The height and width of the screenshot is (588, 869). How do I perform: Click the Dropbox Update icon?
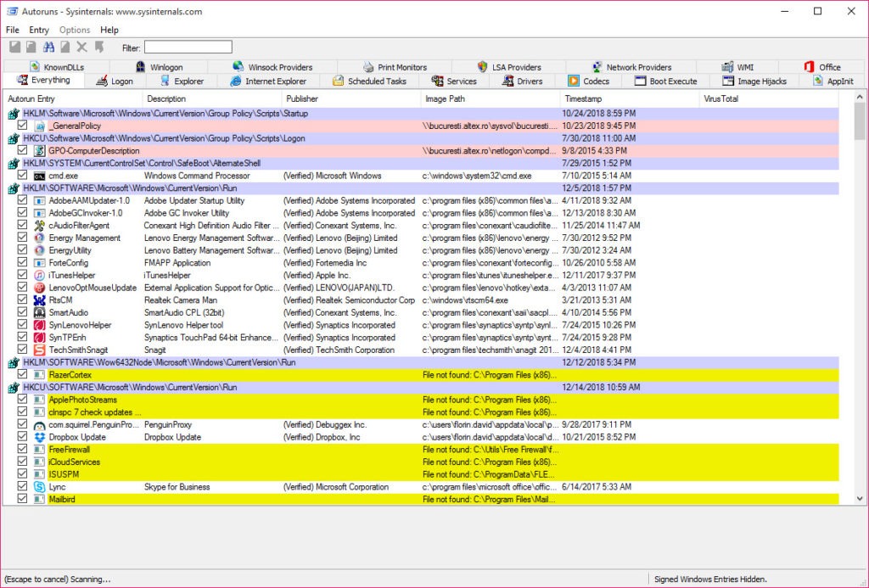click(x=39, y=437)
